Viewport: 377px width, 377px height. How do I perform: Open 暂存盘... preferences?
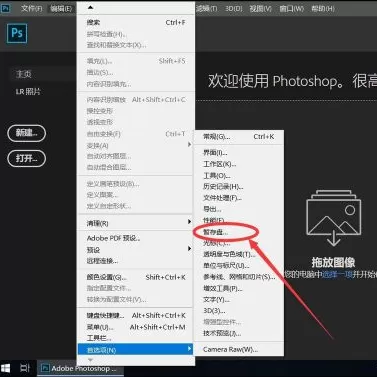click(x=239, y=232)
